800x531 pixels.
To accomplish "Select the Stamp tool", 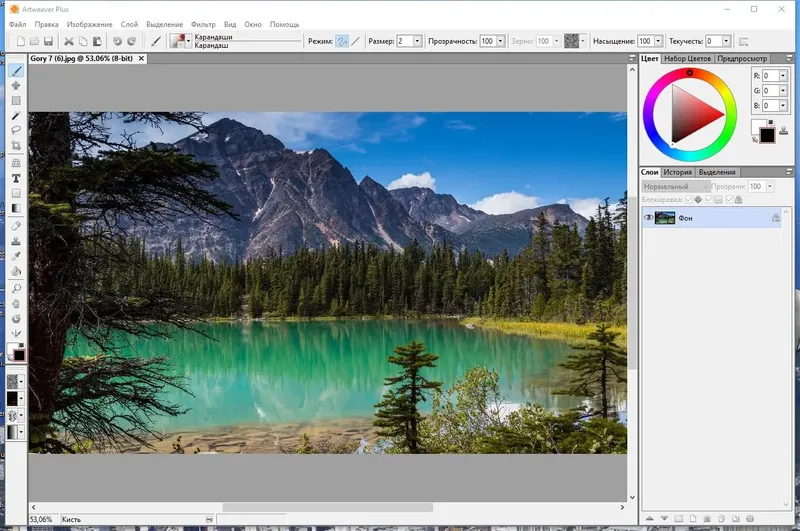I will 16,241.
